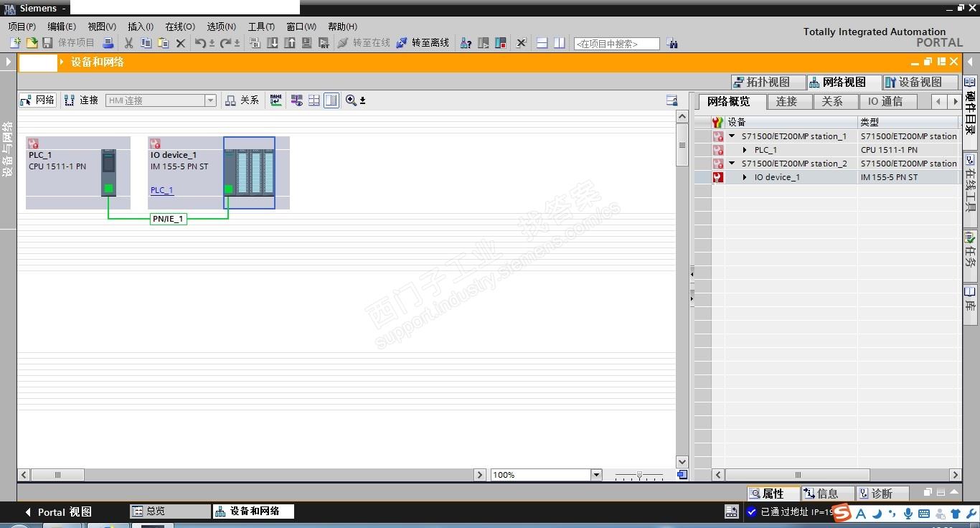Click the cross-reference icon left of split icons
Screen dimensions: 980x528
coord(522,43)
